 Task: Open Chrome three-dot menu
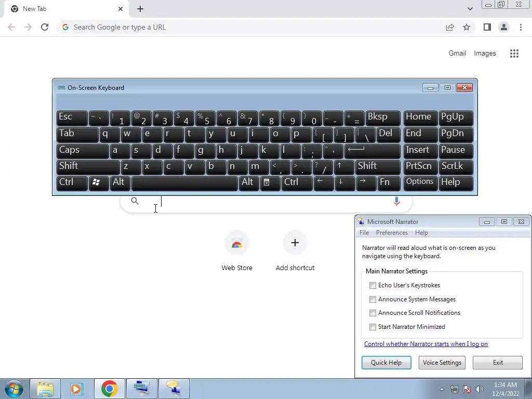coord(521,27)
